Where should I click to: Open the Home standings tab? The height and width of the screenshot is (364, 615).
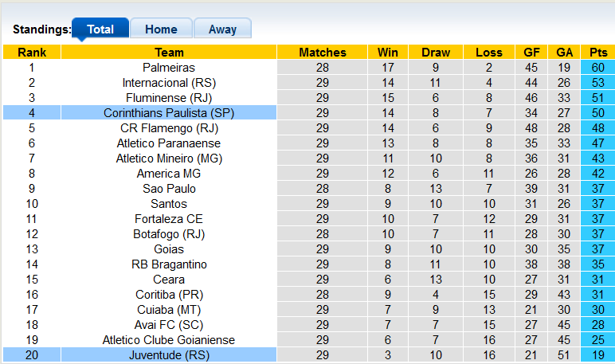coord(161,29)
